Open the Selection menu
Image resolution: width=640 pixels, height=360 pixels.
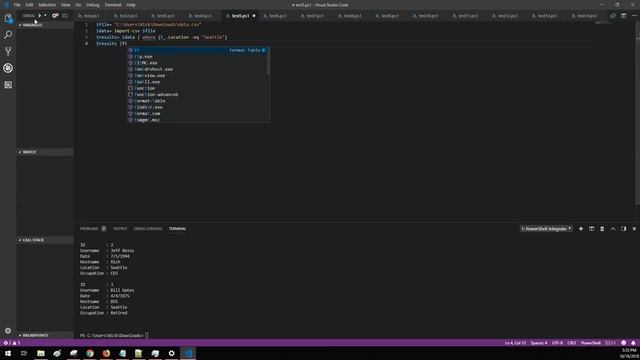47,5
